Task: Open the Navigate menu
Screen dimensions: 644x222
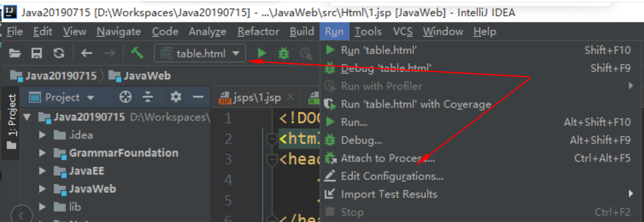Action: click(x=119, y=32)
